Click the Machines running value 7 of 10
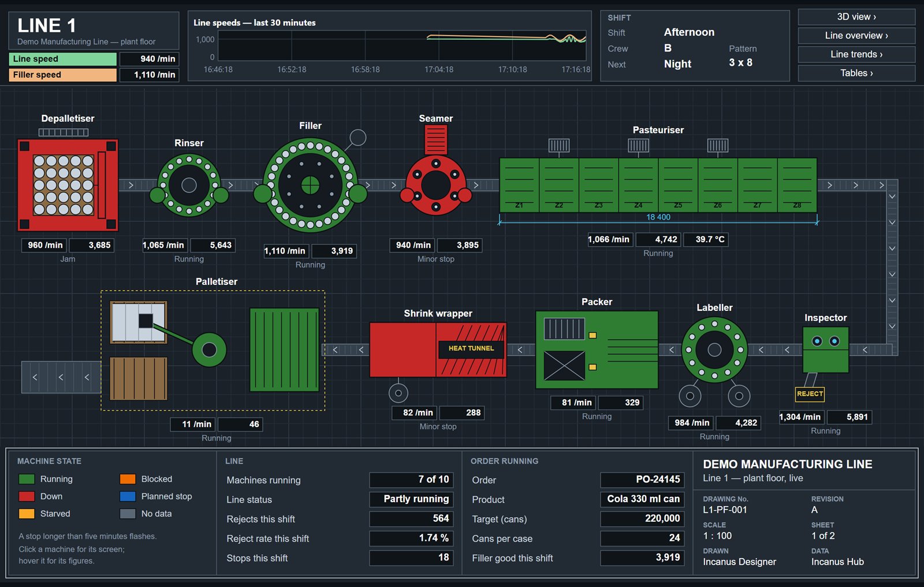The width and height of the screenshot is (924, 587). coord(411,480)
